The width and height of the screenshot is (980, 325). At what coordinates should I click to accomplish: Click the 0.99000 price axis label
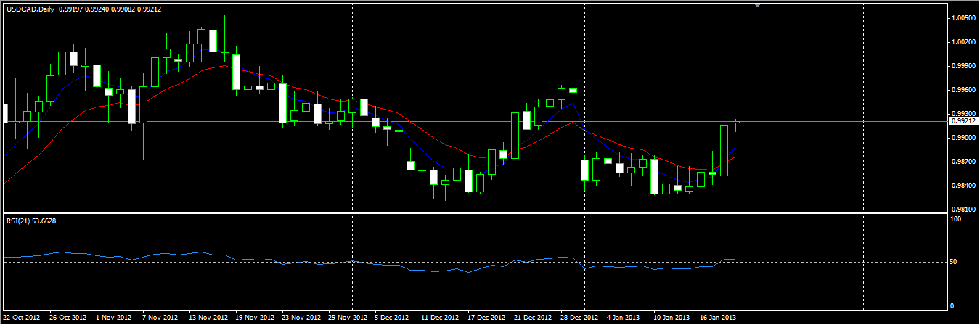pos(963,138)
